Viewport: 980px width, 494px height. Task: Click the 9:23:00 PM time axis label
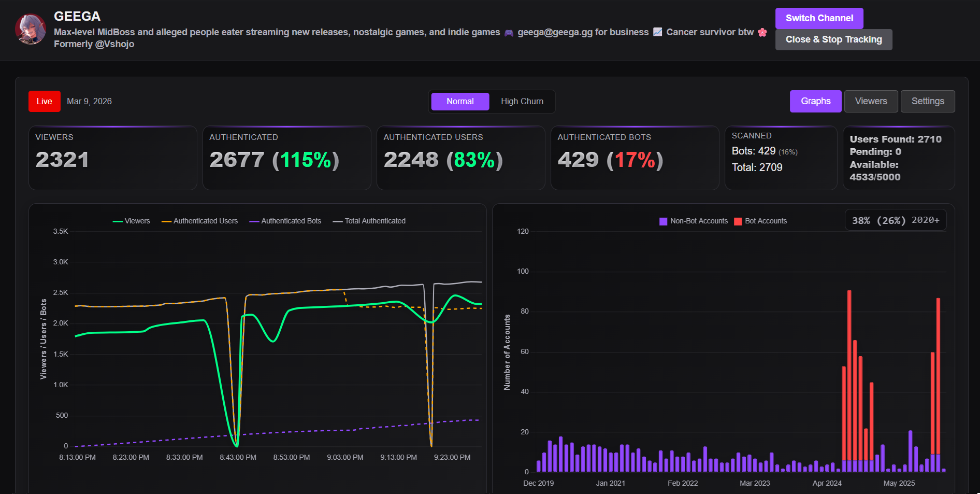[452, 457]
